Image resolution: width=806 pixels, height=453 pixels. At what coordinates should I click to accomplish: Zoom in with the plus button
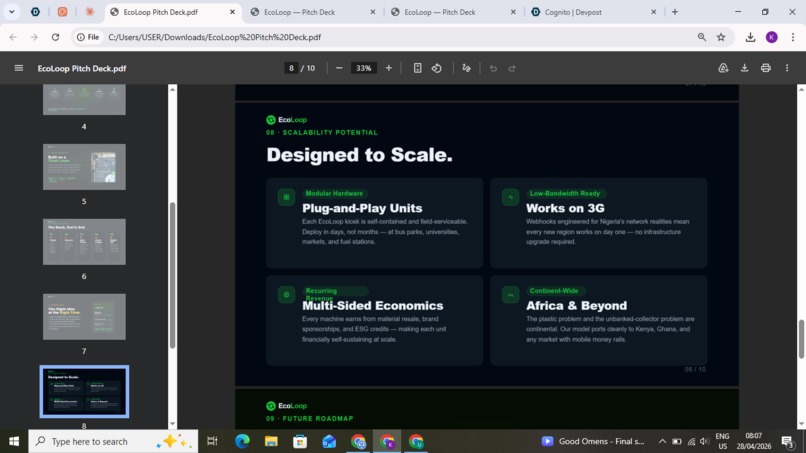click(389, 68)
